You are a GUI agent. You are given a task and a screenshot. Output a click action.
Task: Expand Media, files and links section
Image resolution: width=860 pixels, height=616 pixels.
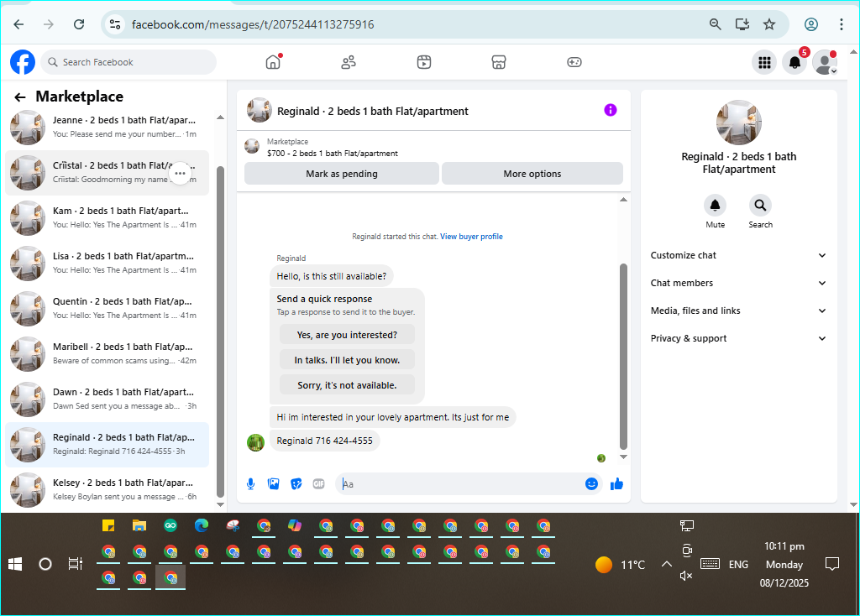pyautogui.click(x=738, y=311)
